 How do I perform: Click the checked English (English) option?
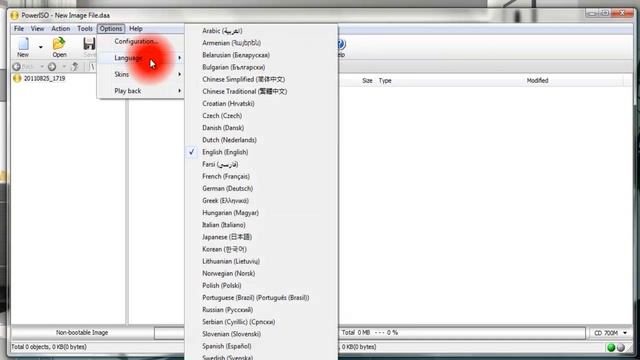click(x=261, y=152)
